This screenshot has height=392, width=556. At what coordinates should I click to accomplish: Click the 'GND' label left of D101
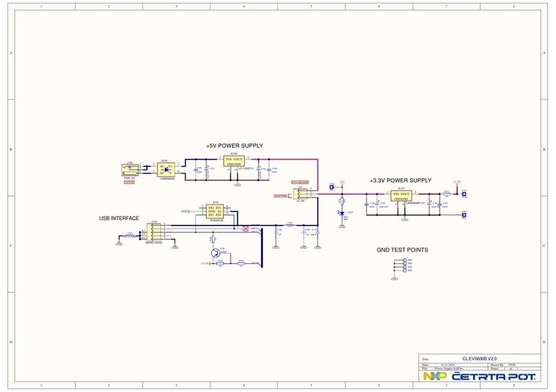(184, 212)
